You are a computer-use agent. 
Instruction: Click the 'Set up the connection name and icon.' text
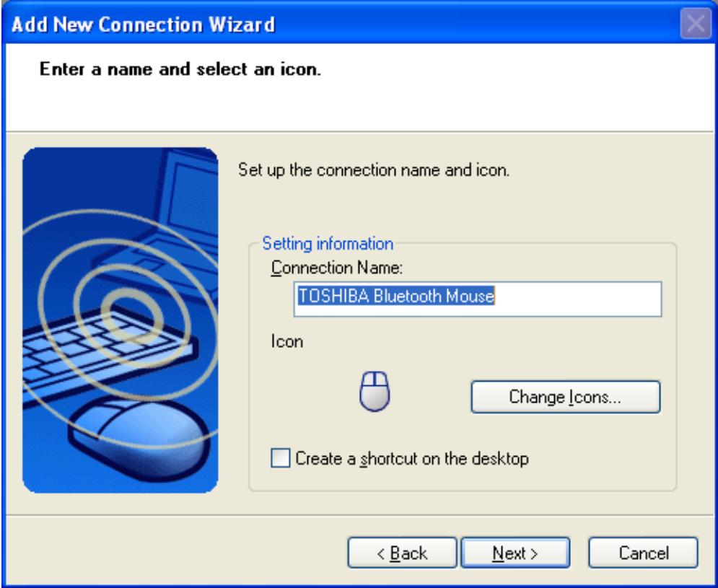pyautogui.click(x=374, y=170)
